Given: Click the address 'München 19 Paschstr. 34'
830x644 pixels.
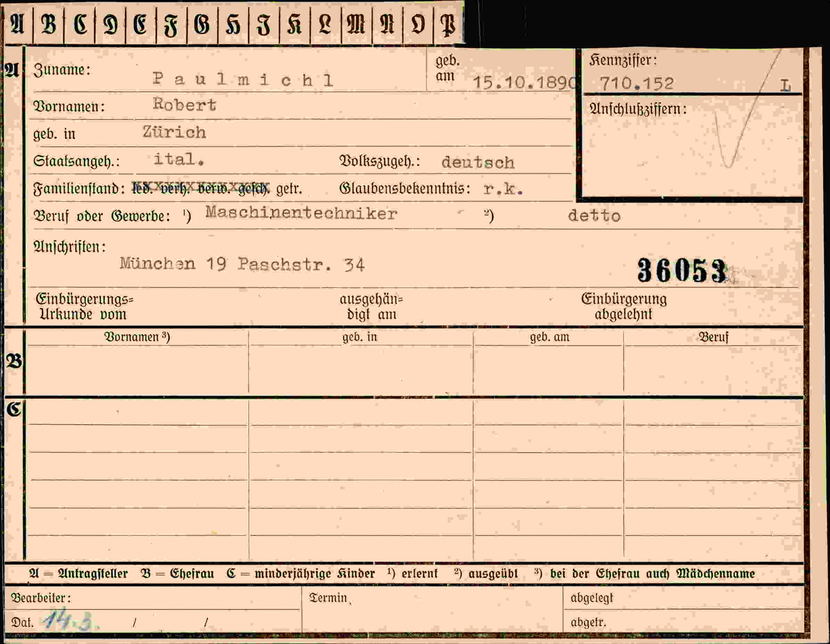Looking at the screenshot, I should click(x=243, y=264).
